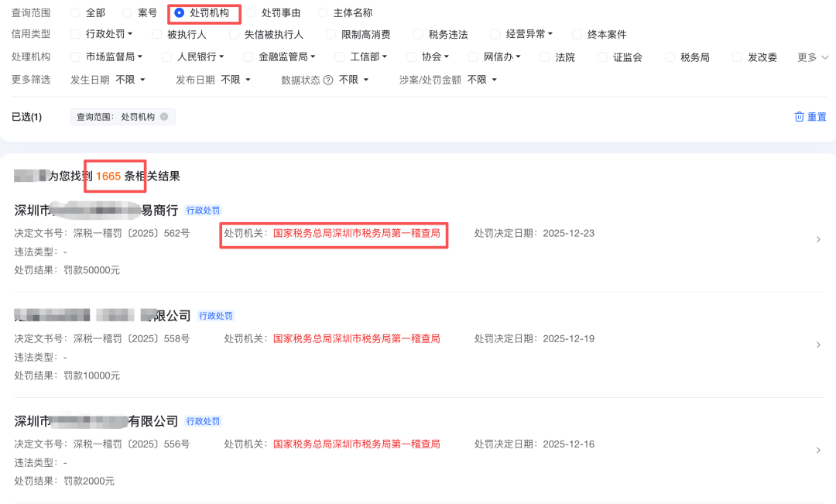The image size is (836, 504).
Task: Click the 行政处罚 tag on the first result
Action: tap(204, 211)
